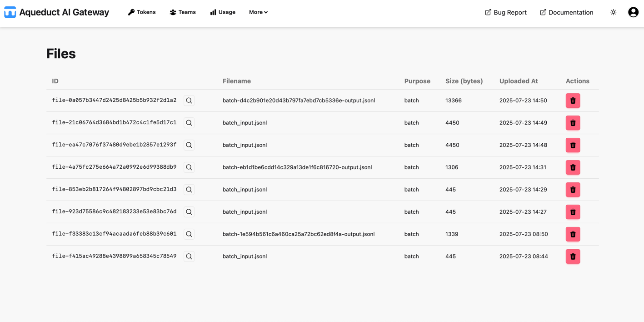Preview file-853eb2b817264f94802897bd9cbc21d3 with magnifier
This screenshot has width=644, height=322.
point(189,190)
